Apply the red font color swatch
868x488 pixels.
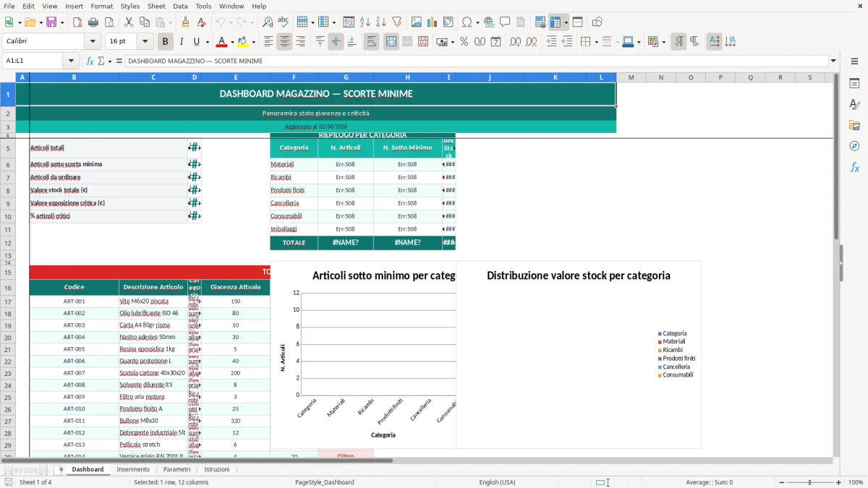point(223,42)
